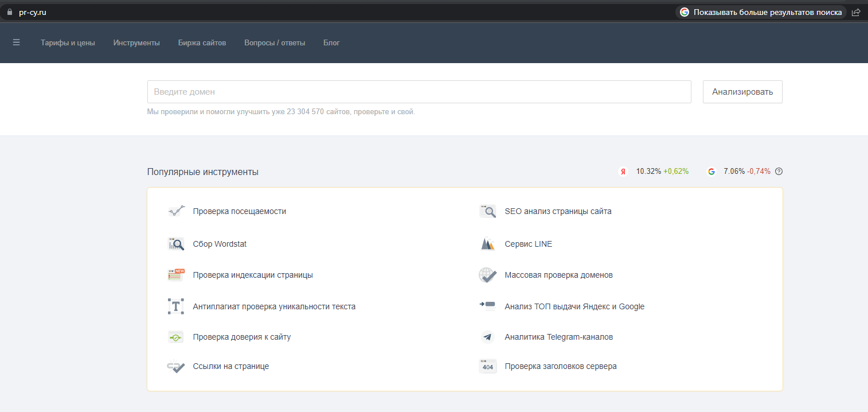Click the page indexing NEW icon

point(176,275)
